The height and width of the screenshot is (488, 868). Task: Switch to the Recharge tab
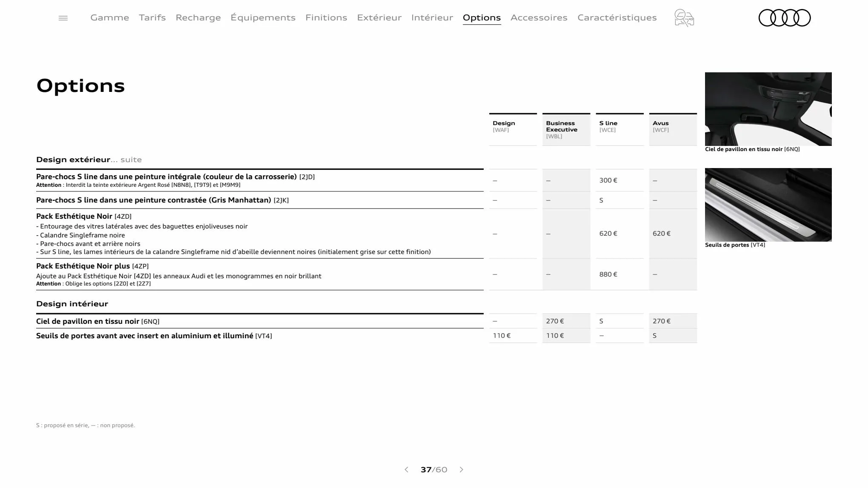(x=198, y=17)
